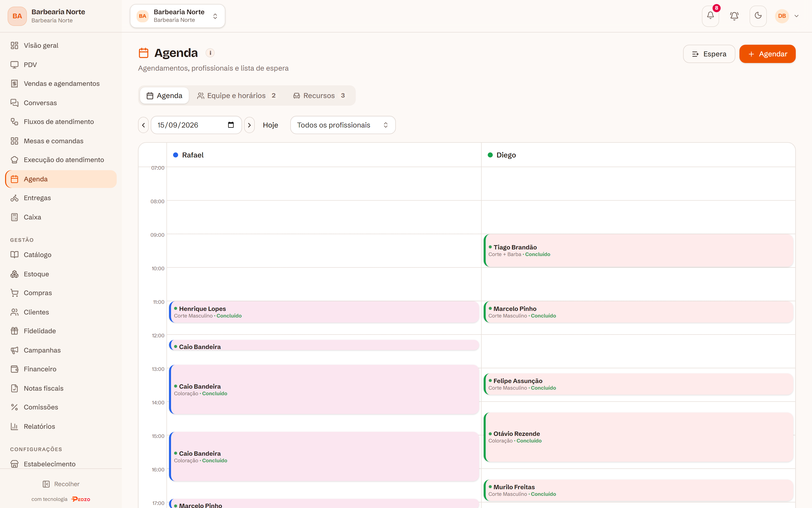Open Execução do atendimento in the sidebar

coord(61,160)
